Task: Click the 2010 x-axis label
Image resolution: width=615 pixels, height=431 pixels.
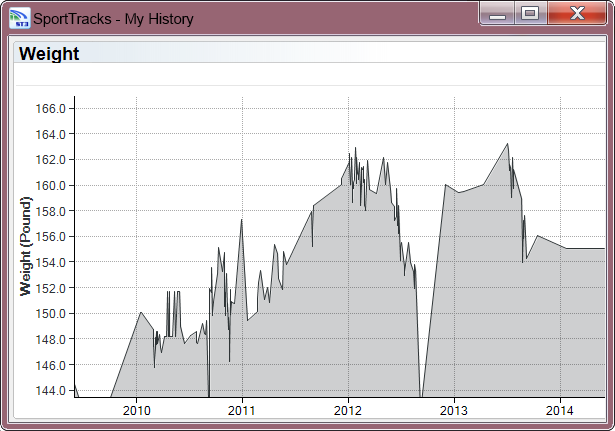Action: (x=136, y=410)
